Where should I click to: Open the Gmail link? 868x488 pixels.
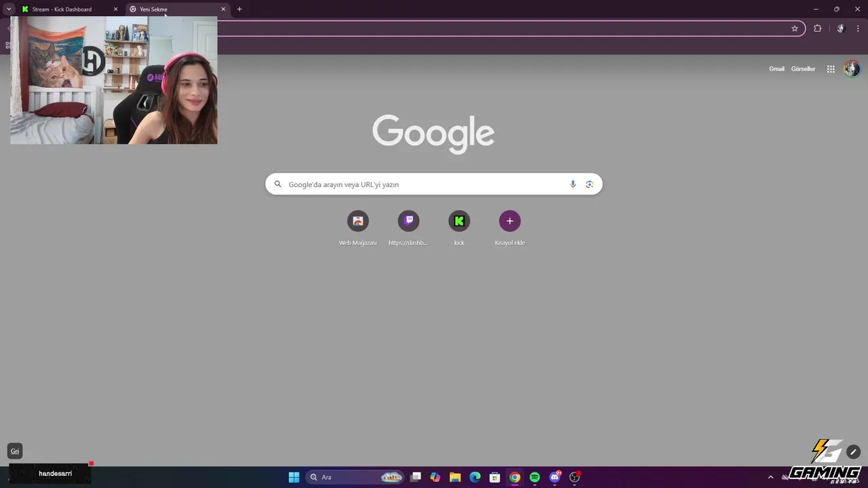[x=776, y=69]
